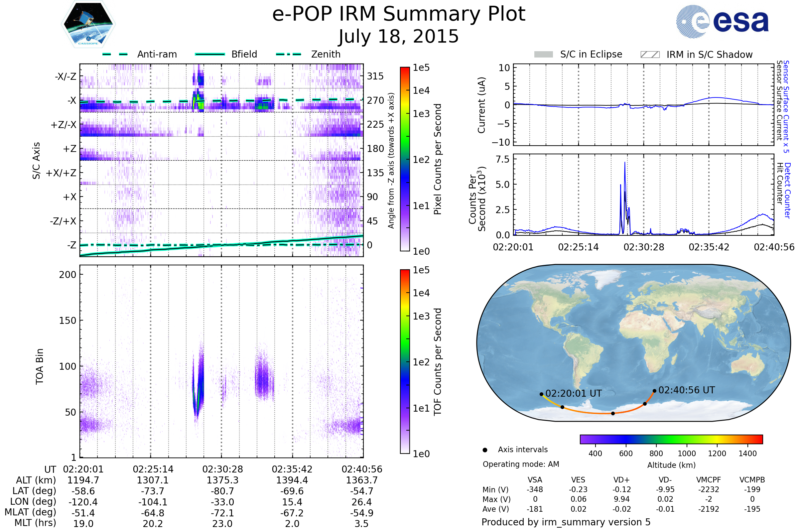Click the Pixel Counts per Second colorbar

click(x=405, y=159)
